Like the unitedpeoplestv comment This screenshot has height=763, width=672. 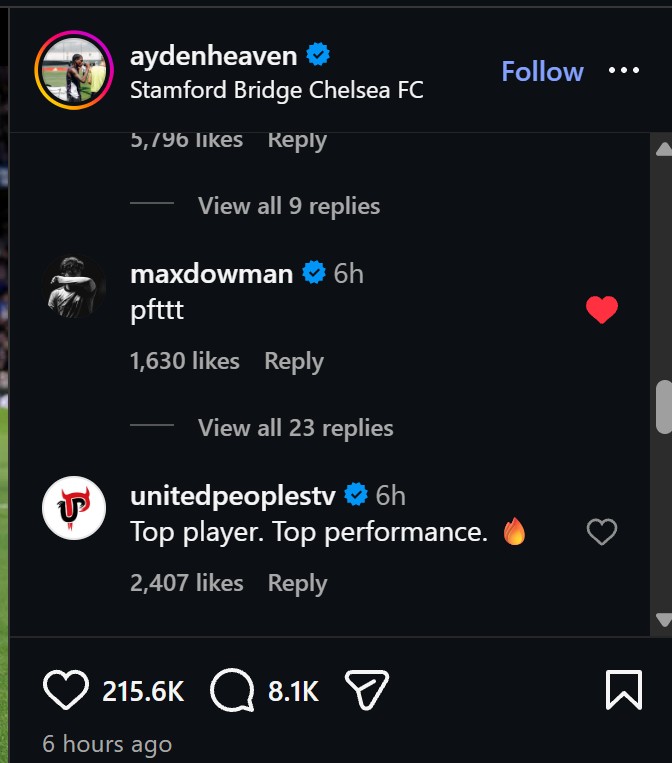601,532
